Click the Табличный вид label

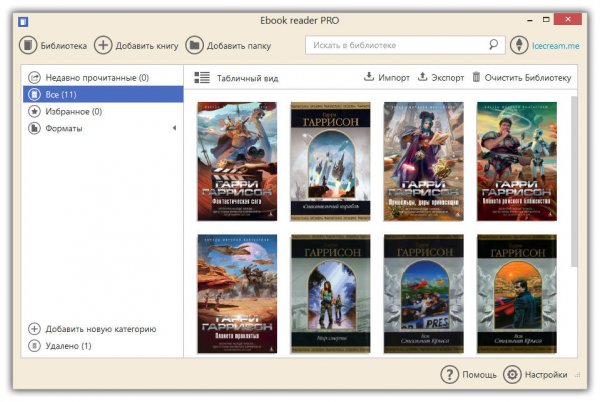click(248, 78)
